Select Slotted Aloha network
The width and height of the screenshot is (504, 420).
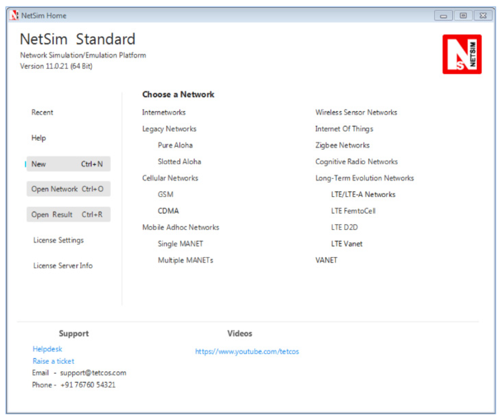179,162
